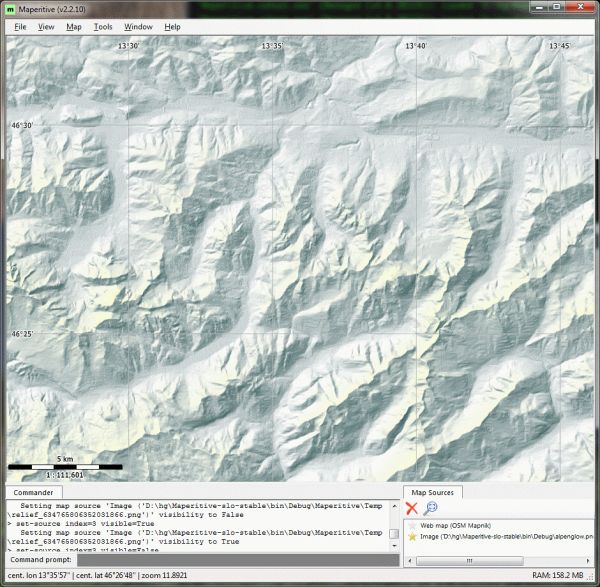Click the 46°30' latitude grid label
The width and height of the screenshot is (600, 587).
(22, 126)
